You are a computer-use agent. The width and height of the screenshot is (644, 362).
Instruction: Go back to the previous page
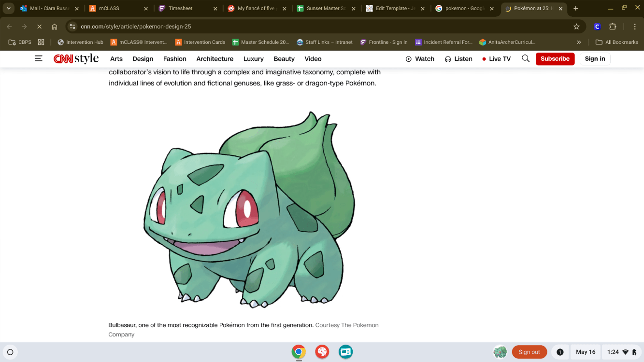9,27
